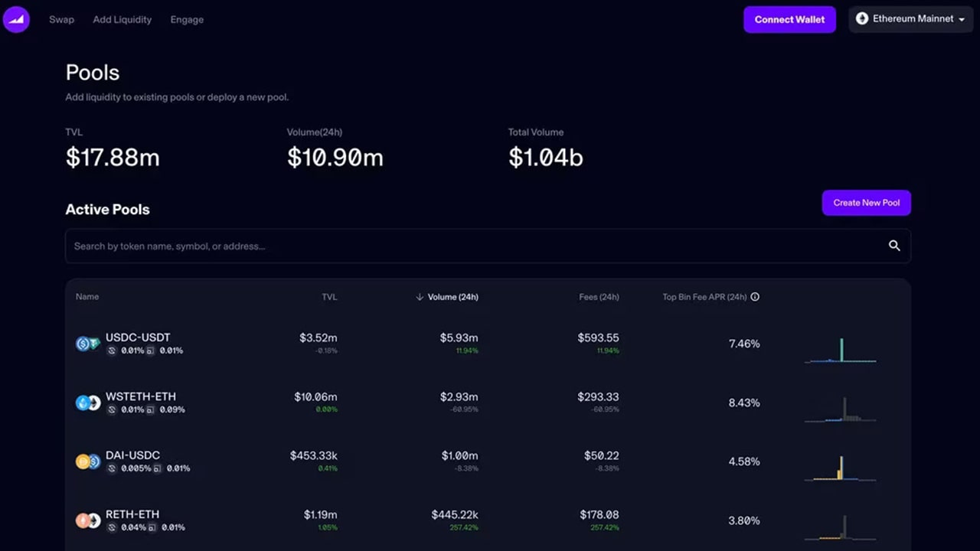Click the purple app logo icon

(x=16, y=19)
